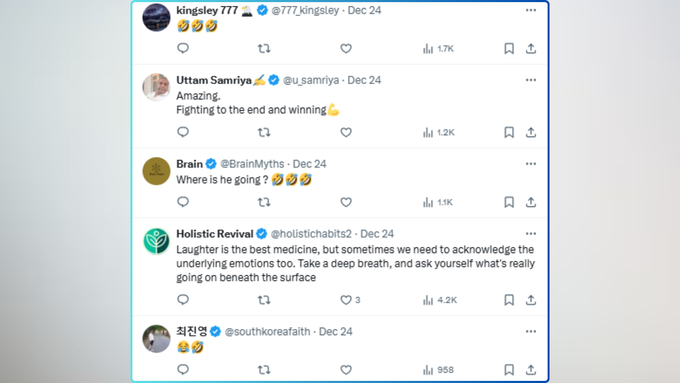Repost Uttam Samriya's tweet

pyautogui.click(x=264, y=132)
